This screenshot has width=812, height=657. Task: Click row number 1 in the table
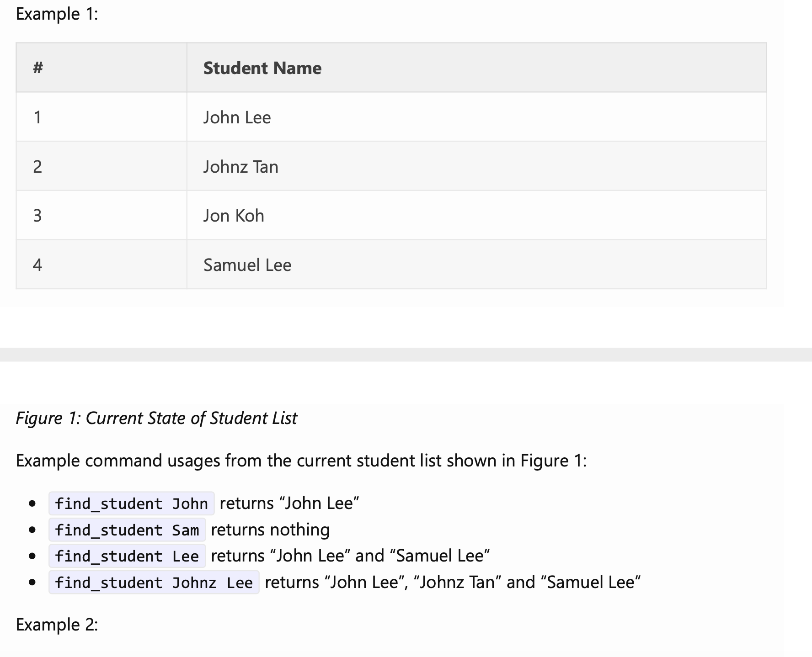coord(37,117)
